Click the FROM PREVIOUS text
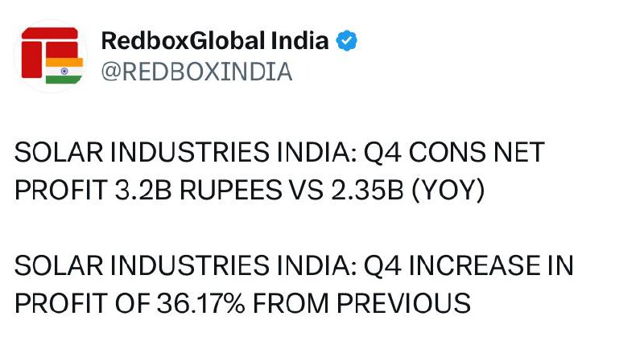This screenshot has height=345, width=644. (361, 303)
